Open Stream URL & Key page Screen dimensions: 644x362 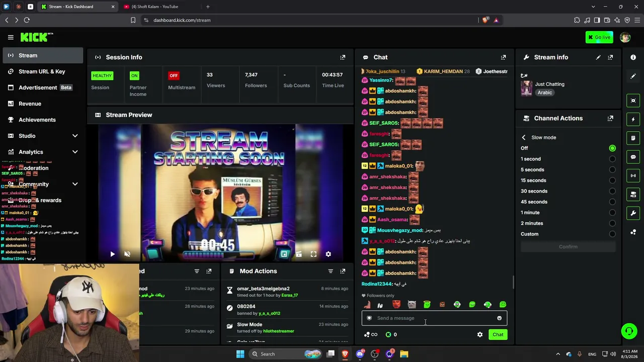click(43, 71)
